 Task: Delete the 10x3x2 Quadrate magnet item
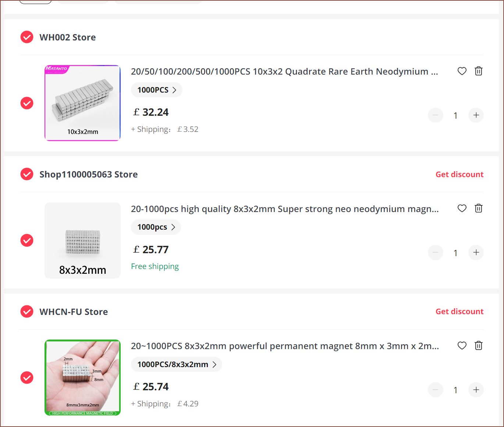(x=478, y=71)
